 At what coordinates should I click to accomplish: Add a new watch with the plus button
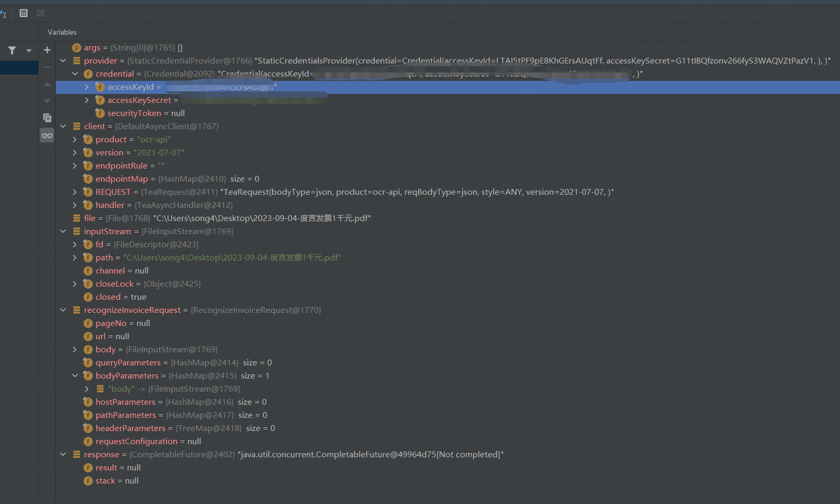(47, 50)
